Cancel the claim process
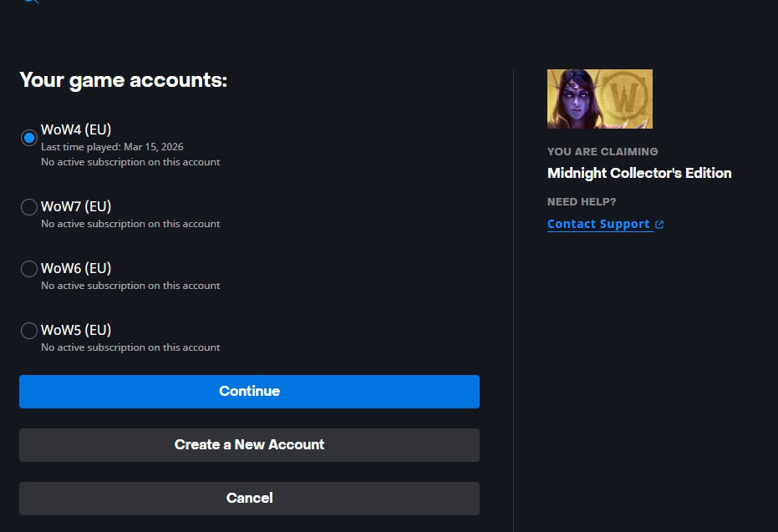Image resolution: width=778 pixels, height=532 pixels. pos(249,499)
